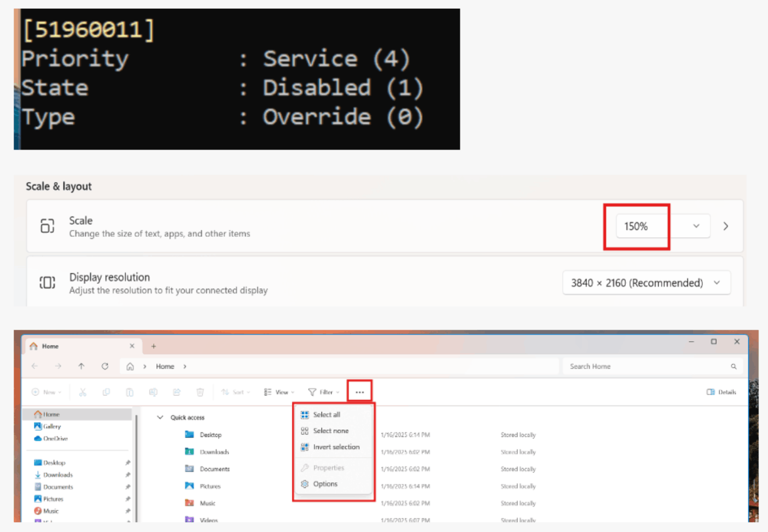Open Options from the See more menu
The image size is (768, 532).
click(334, 484)
